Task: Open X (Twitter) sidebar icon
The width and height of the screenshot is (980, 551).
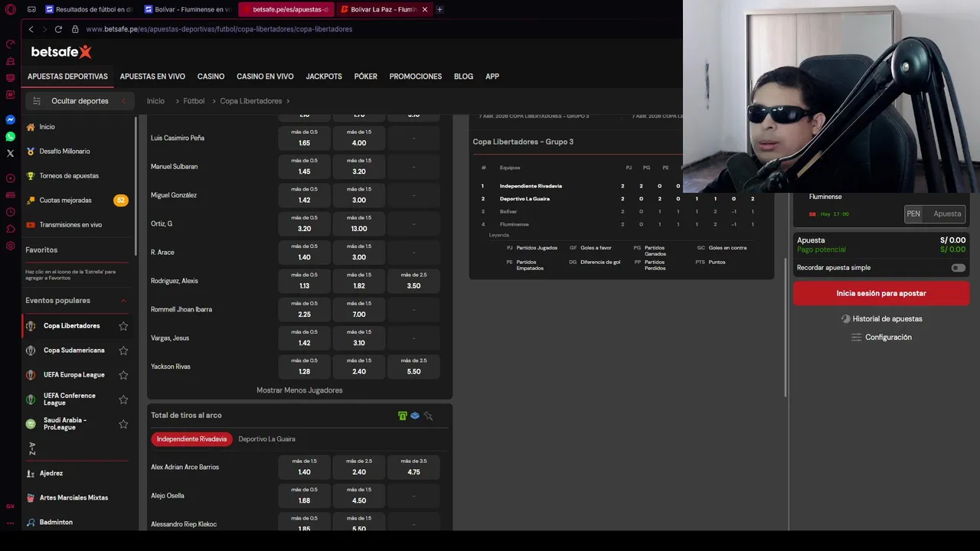Action: [x=10, y=154]
